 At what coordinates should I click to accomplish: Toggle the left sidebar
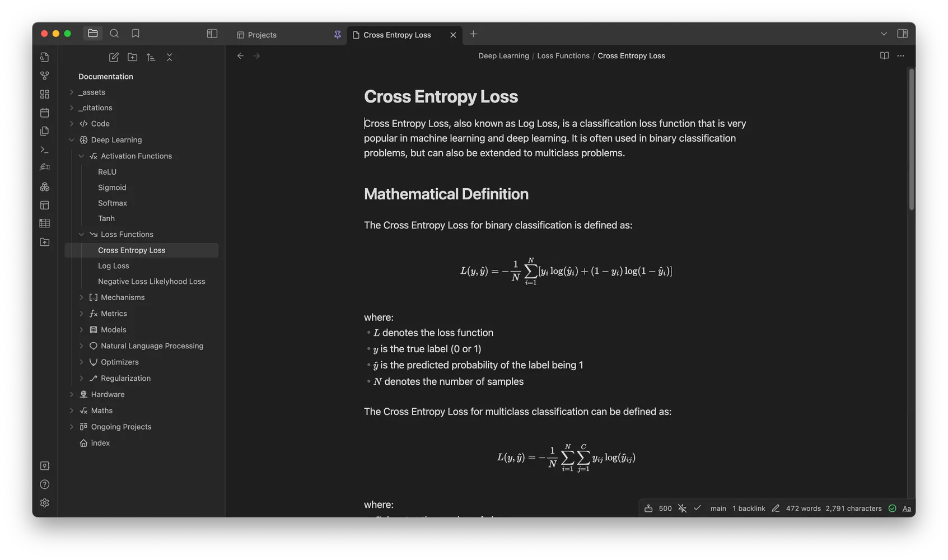click(x=212, y=34)
